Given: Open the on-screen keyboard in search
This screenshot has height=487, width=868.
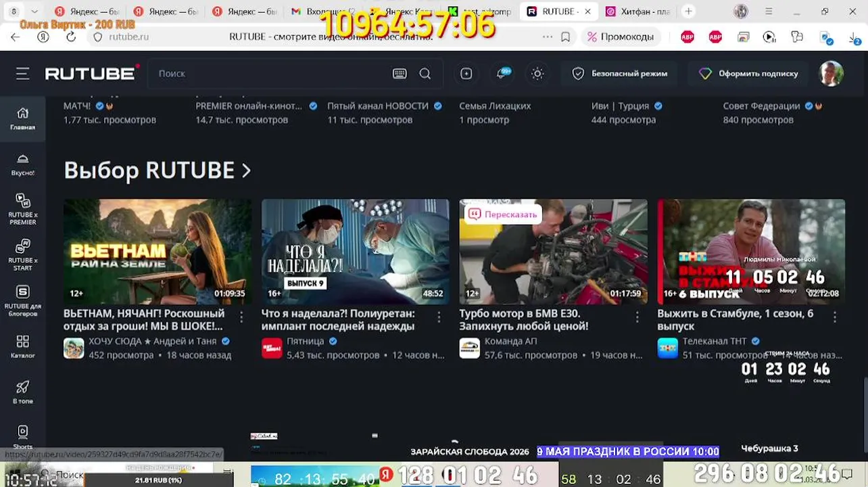Looking at the screenshot, I should [400, 74].
